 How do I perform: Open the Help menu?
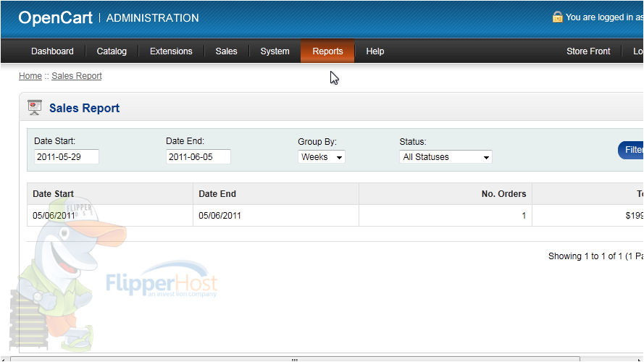click(x=375, y=51)
